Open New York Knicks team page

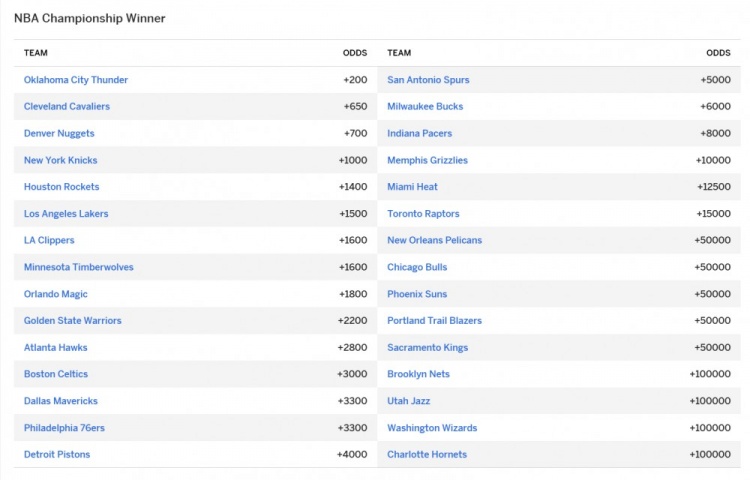pos(61,160)
